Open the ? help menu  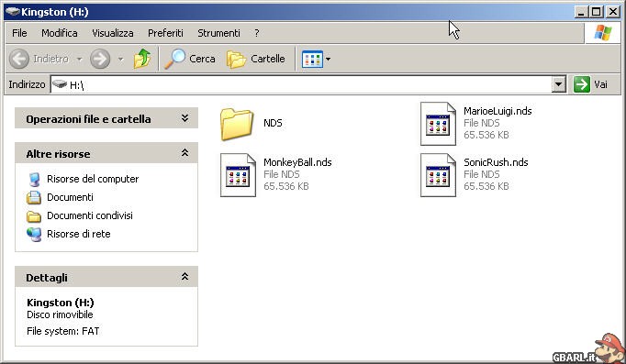tap(257, 33)
